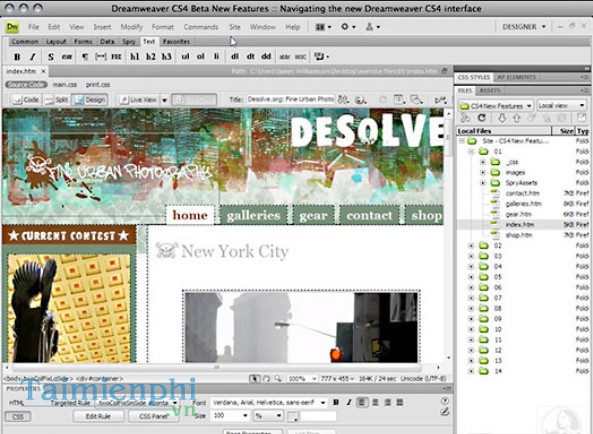The width and height of the screenshot is (593, 434).
Task: Insert a Heading 3 (h3) tag
Action: pos(167,57)
